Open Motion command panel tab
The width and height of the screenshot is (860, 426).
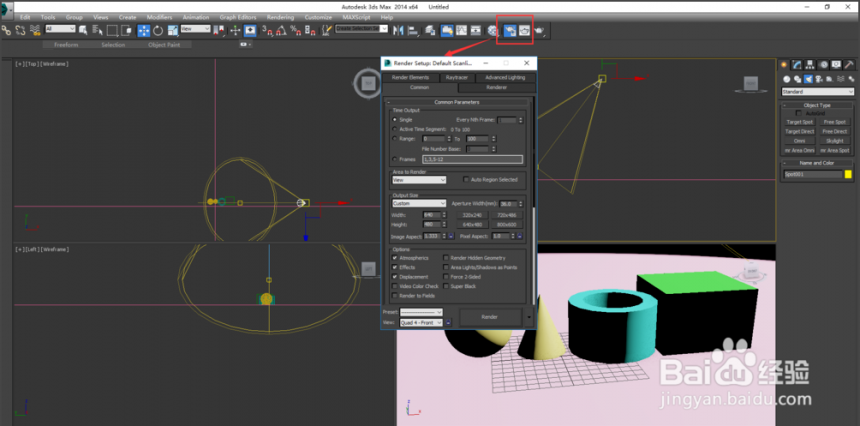(x=823, y=65)
